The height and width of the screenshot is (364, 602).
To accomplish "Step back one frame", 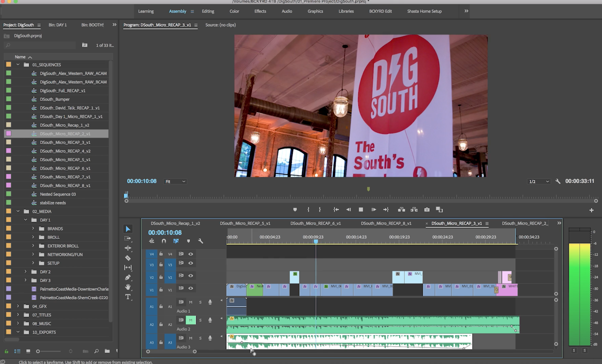I will click(349, 210).
